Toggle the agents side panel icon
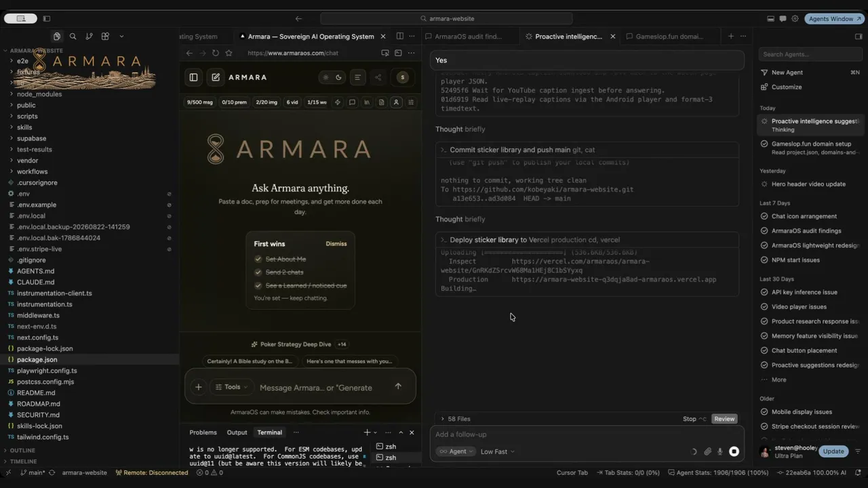Viewport: 868px width, 488px height. coord(858,37)
